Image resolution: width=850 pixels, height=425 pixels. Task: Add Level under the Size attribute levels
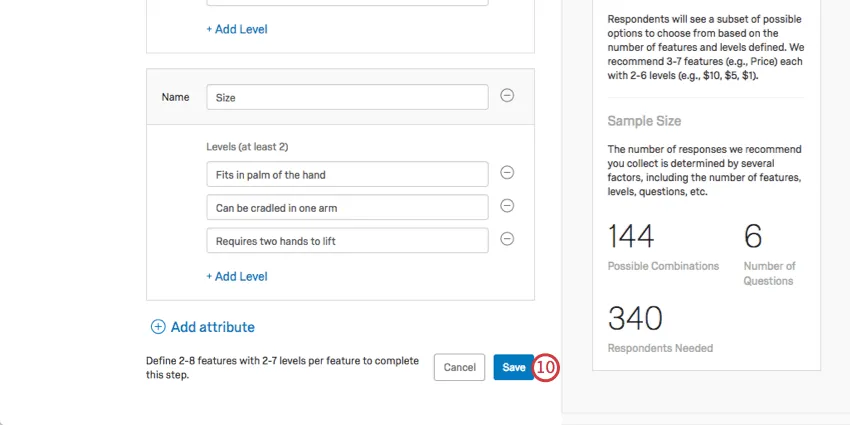[237, 276]
